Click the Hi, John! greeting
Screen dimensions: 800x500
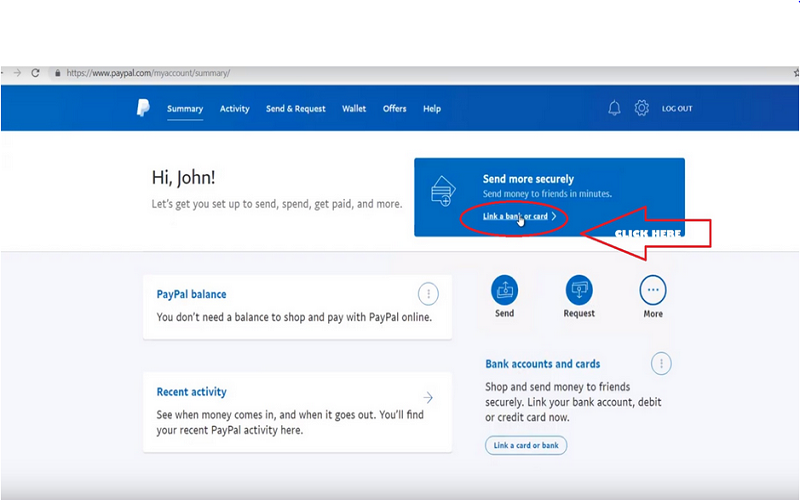click(x=184, y=178)
